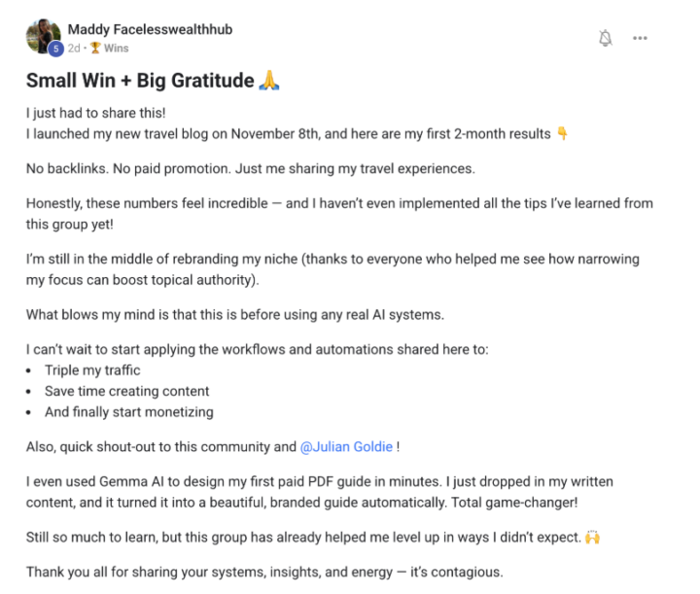Viewport: 700px width, 594px height.
Task: Click the "Triple my traffic" bullet
Action: [92, 370]
